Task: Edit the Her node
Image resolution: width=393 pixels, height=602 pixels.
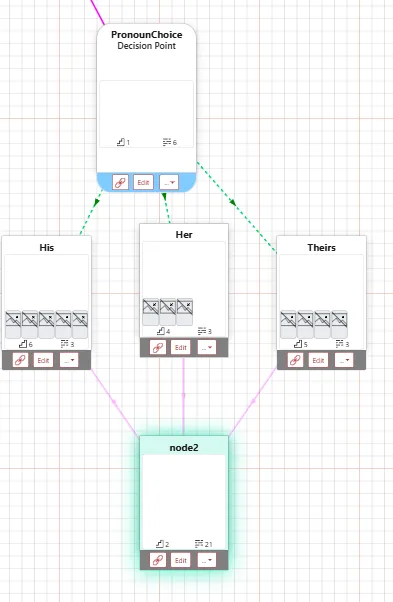Action: [x=181, y=347]
